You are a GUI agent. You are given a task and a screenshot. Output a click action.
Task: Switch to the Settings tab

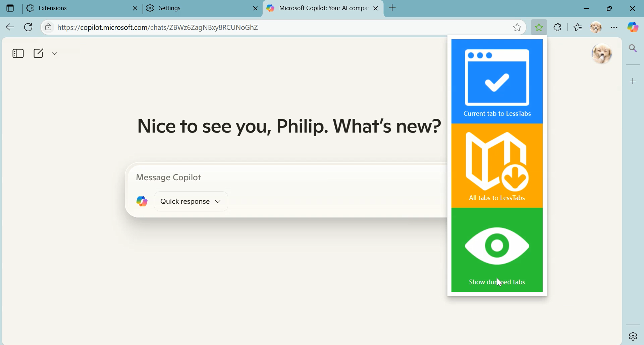[202, 8]
